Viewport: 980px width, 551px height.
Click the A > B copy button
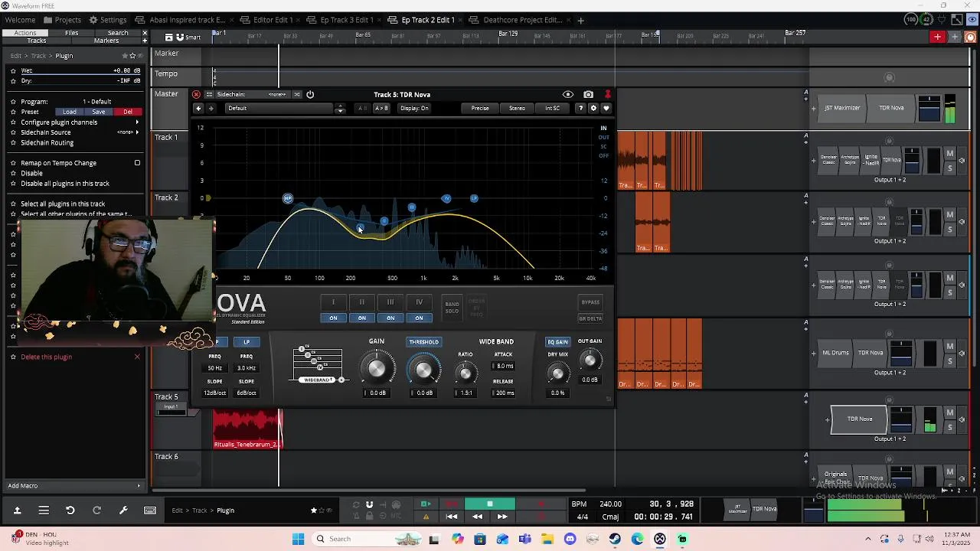tap(381, 108)
